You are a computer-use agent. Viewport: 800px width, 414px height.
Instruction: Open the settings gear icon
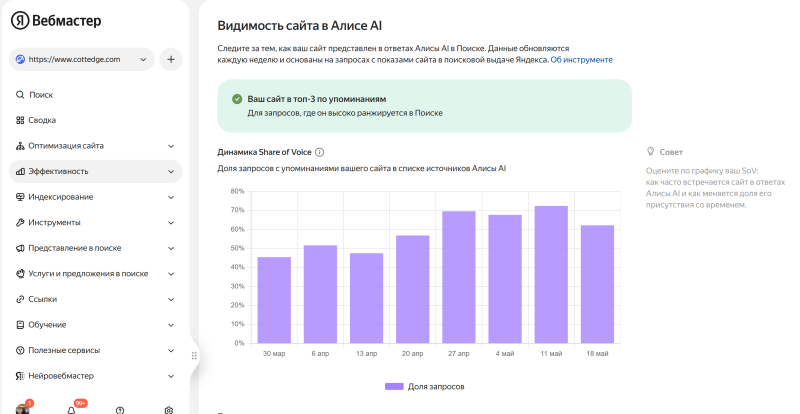point(169,410)
